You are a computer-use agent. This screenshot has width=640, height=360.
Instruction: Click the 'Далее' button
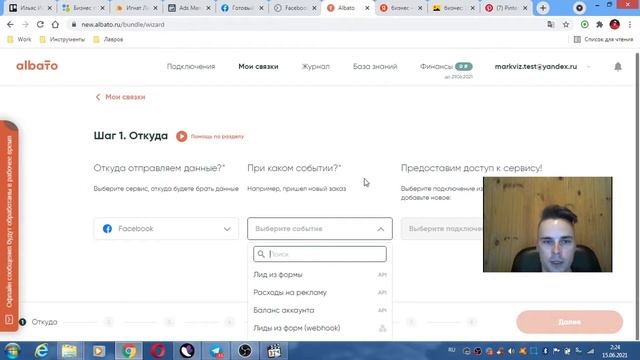click(x=569, y=322)
